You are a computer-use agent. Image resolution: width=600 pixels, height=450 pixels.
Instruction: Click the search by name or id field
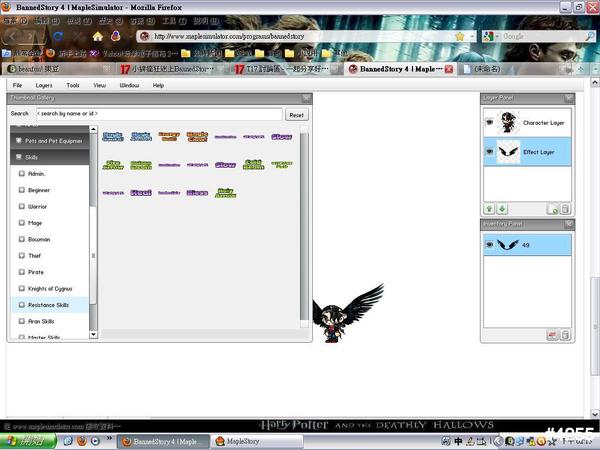(159, 114)
